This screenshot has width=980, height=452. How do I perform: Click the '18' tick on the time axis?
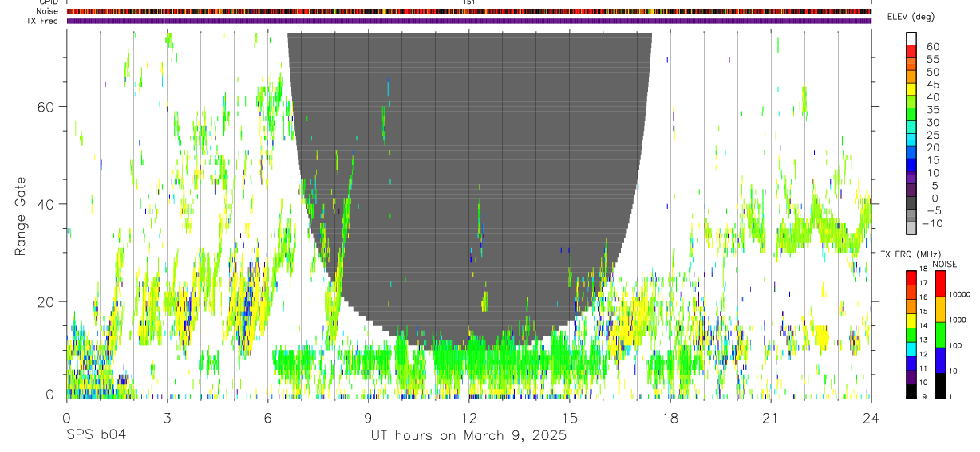tap(670, 417)
